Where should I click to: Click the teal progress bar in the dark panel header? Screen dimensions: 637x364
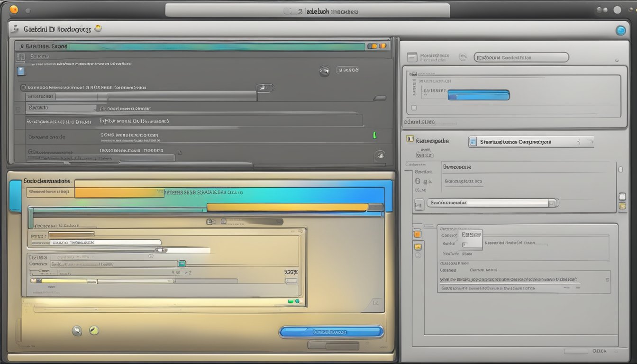pos(217,46)
